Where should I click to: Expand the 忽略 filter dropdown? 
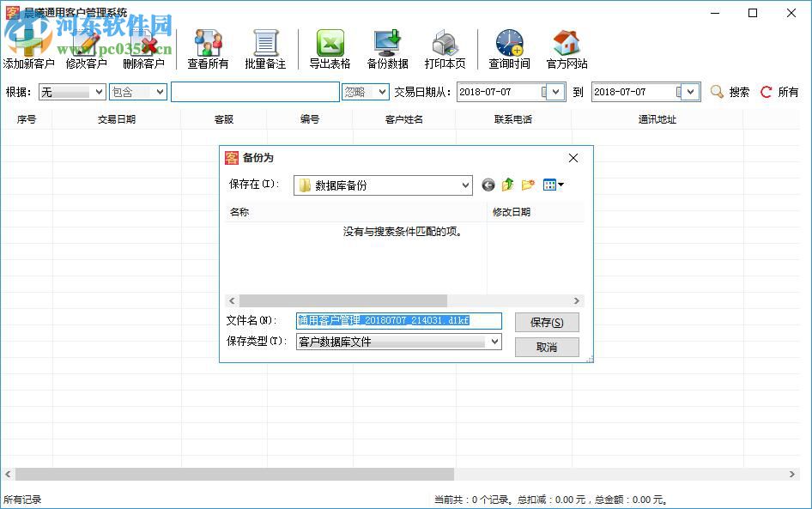(366, 91)
